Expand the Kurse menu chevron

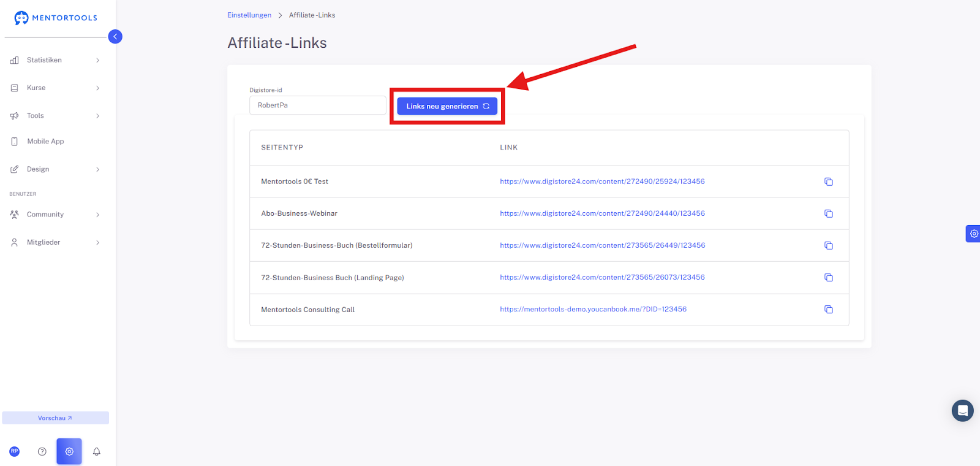(x=97, y=88)
